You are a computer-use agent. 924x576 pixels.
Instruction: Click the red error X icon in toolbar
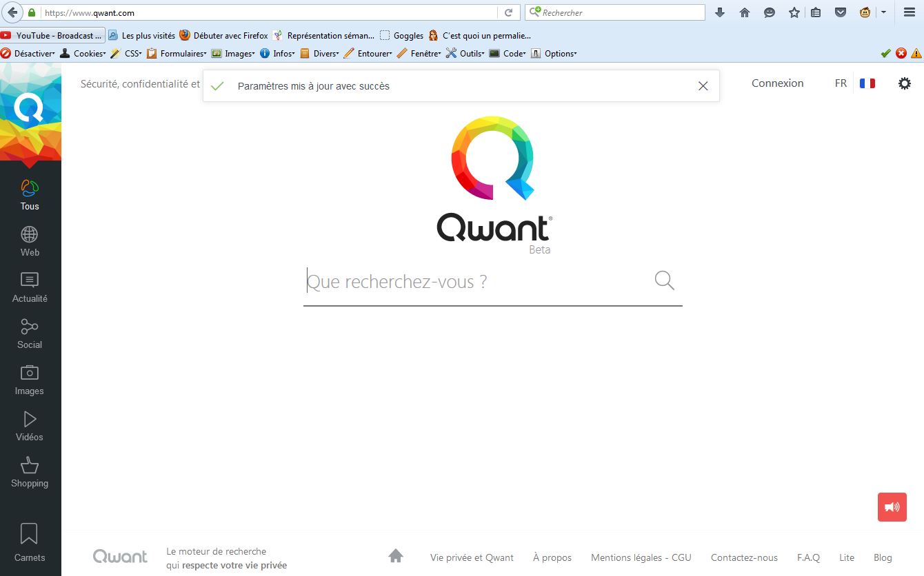[901, 53]
